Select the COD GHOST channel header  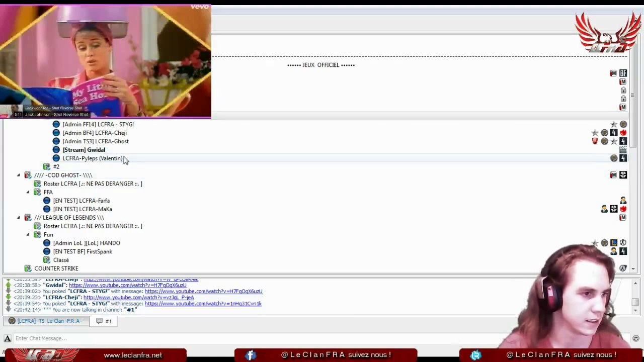coord(63,175)
